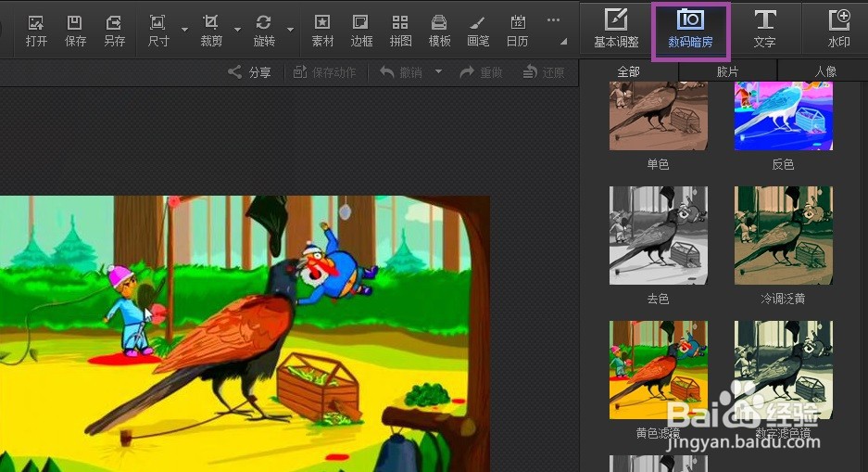This screenshot has width=868, height=472.
Task: Click the 重做 redo button
Action: [481, 72]
